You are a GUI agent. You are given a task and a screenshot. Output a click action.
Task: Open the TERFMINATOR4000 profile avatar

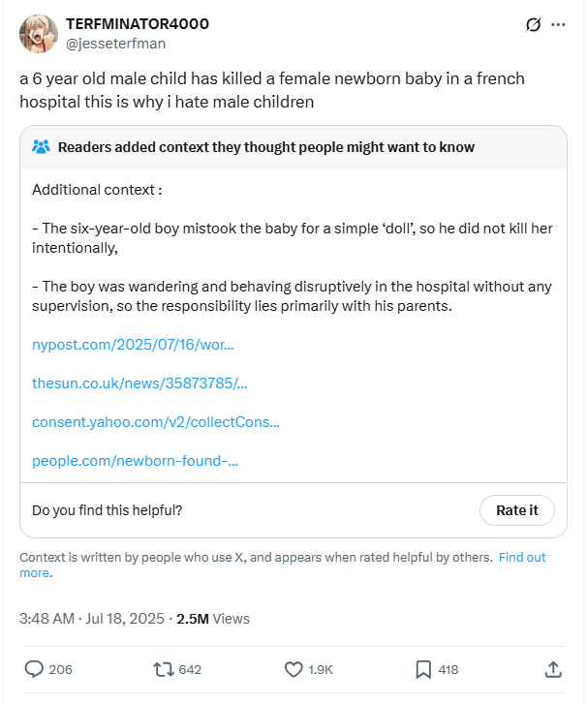click(x=39, y=34)
